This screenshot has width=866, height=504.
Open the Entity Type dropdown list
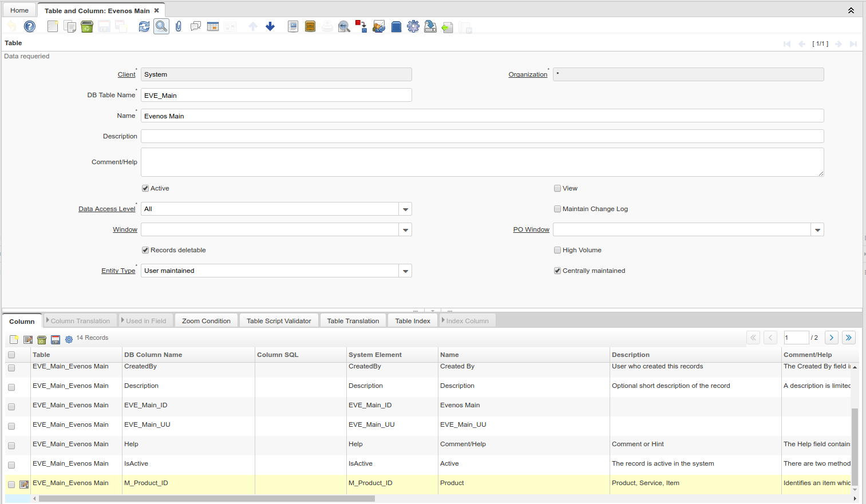click(405, 271)
